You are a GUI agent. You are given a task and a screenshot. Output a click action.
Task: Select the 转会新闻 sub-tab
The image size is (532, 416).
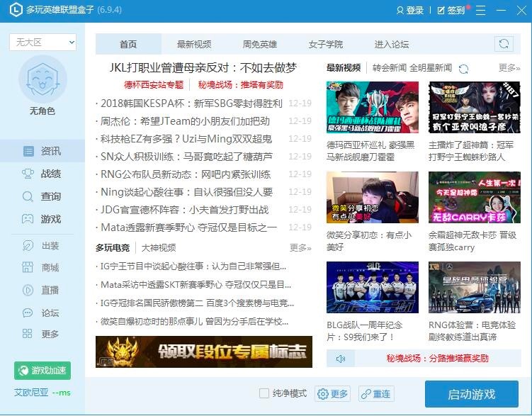click(x=389, y=68)
